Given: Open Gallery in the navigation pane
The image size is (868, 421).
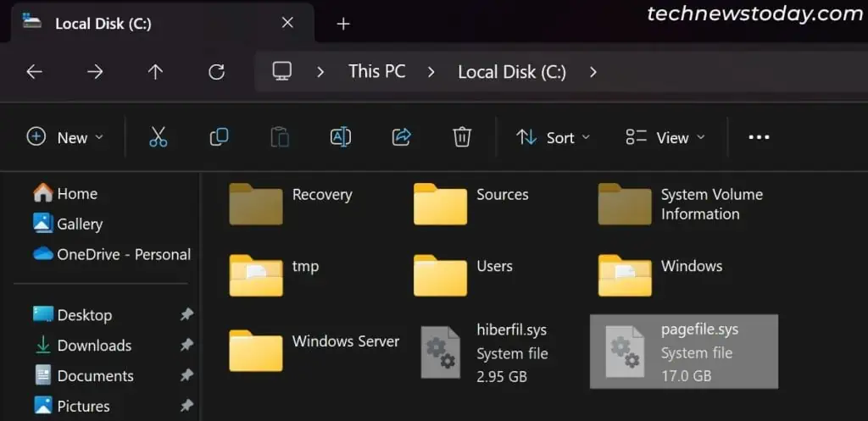Looking at the screenshot, I should tap(68, 224).
